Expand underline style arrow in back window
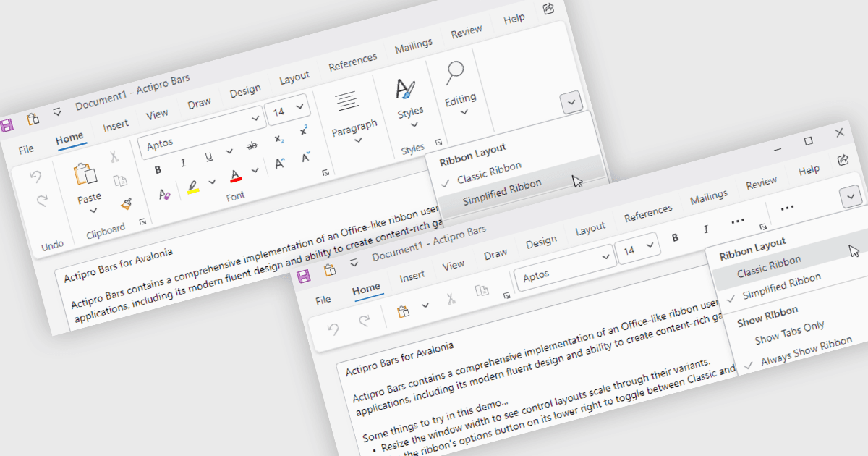868x456 pixels. 229,151
